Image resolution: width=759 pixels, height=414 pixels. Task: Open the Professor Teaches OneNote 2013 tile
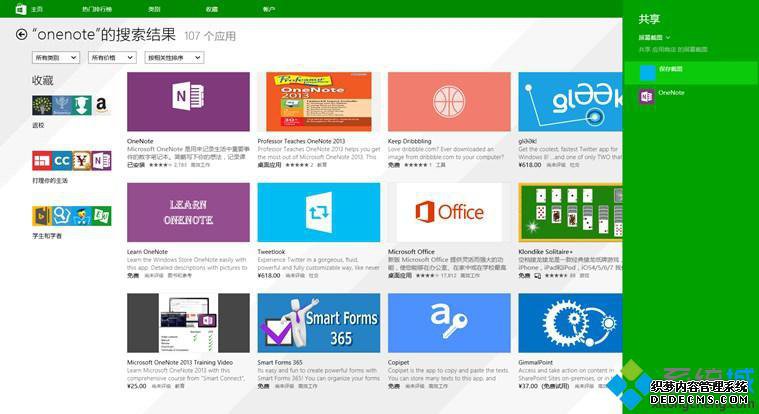[319, 102]
